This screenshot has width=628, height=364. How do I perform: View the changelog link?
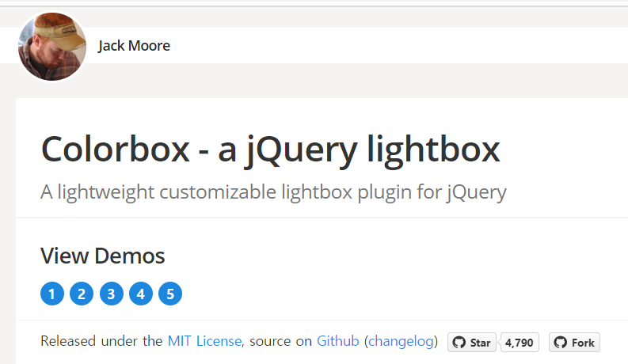point(401,341)
